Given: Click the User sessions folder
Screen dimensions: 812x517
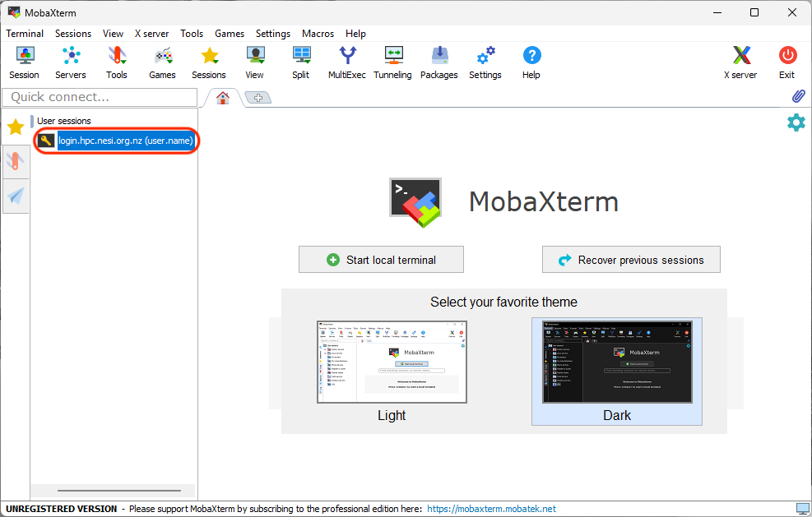Looking at the screenshot, I should pos(63,121).
